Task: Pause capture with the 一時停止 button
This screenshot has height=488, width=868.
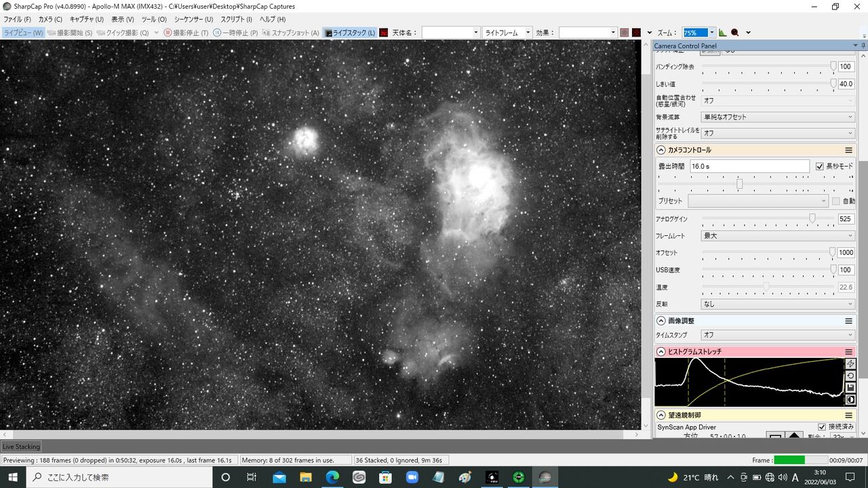Action: tap(235, 33)
